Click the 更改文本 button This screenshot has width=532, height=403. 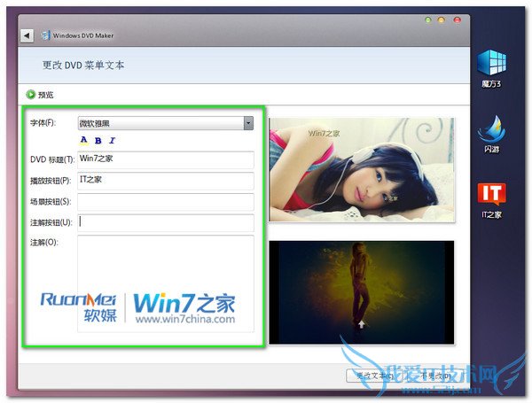pyautogui.click(x=374, y=376)
